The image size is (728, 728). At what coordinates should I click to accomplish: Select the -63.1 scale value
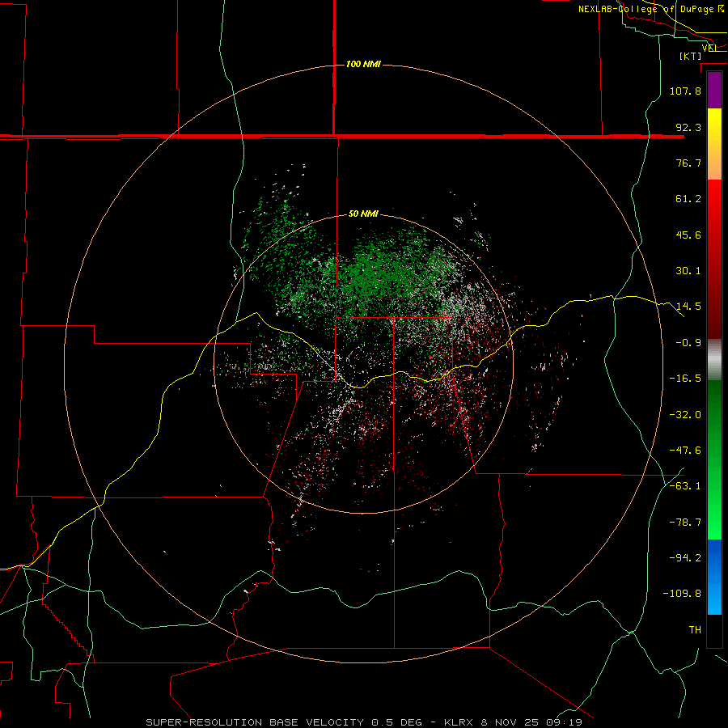pyautogui.click(x=685, y=486)
